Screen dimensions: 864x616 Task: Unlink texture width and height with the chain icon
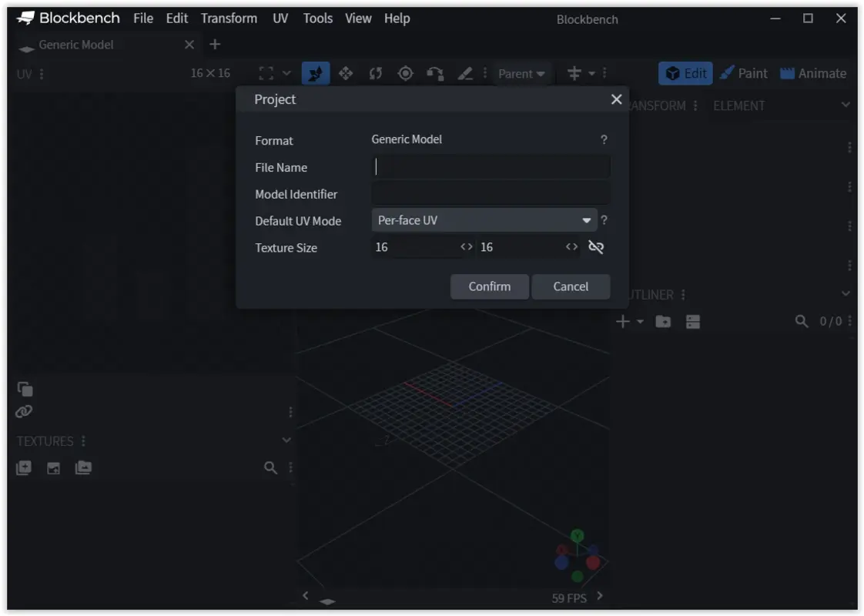[594, 247]
